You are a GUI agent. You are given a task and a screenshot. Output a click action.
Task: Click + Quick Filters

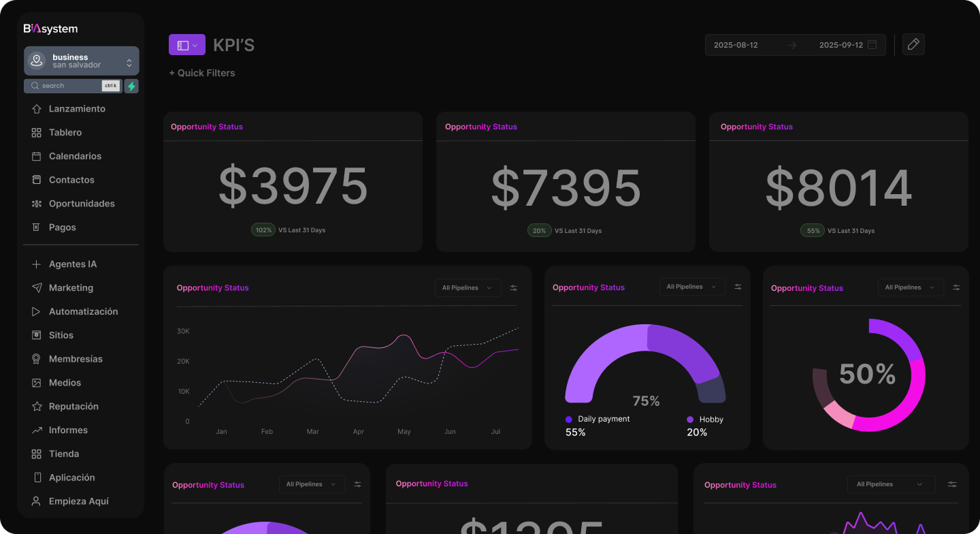coord(202,73)
